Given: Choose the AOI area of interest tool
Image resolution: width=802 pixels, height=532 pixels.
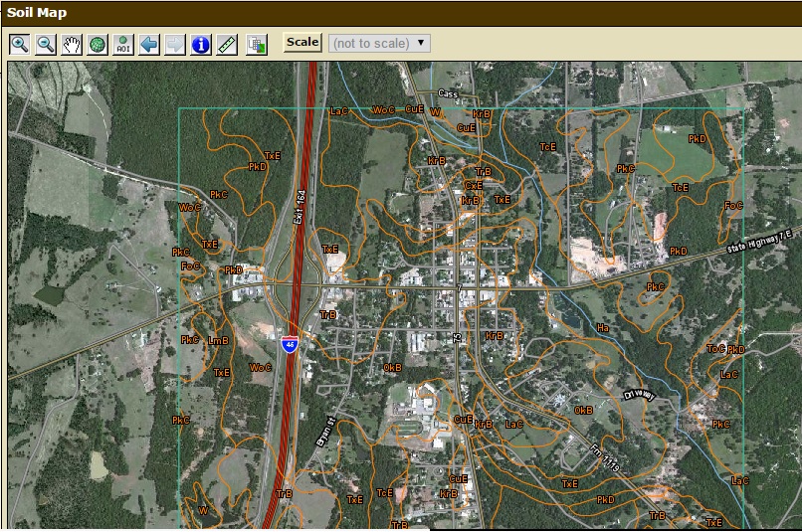Looking at the screenshot, I should click(123, 45).
